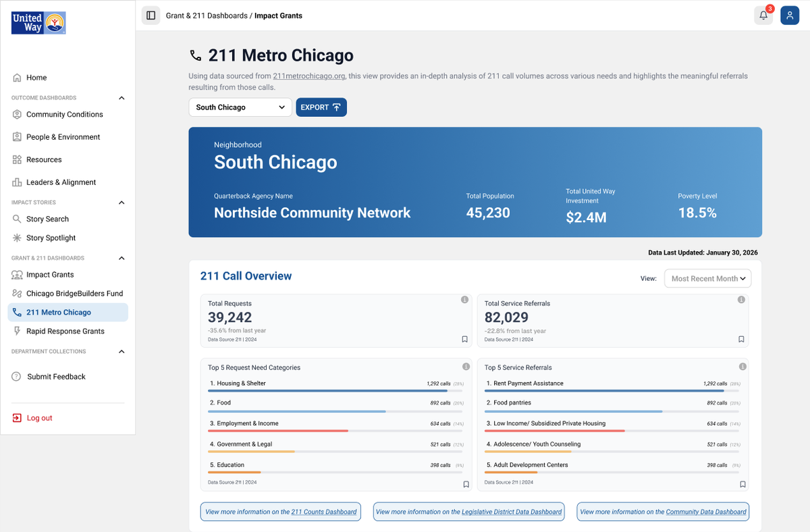
Task: Click info icon on Total Service Referrals card
Action: tap(741, 300)
